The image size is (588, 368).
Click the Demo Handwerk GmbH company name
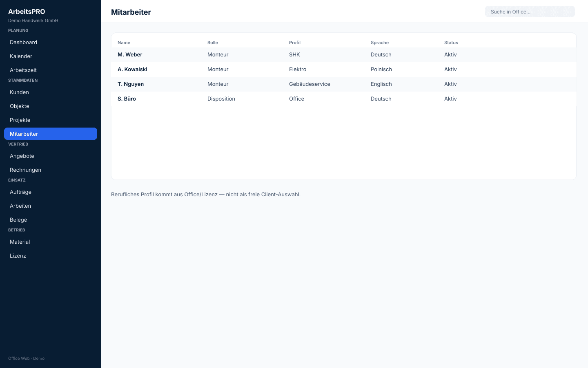pyautogui.click(x=33, y=20)
